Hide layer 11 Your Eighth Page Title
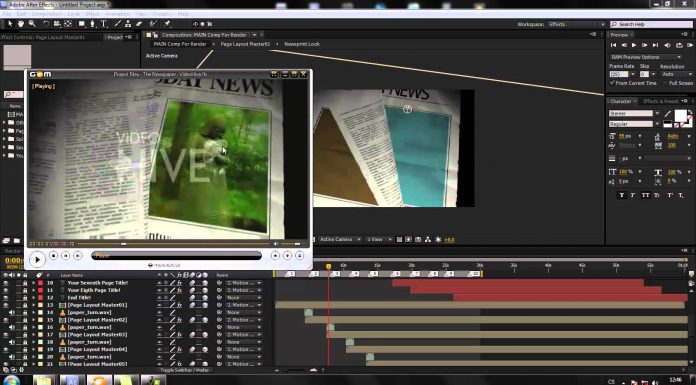 [5, 290]
